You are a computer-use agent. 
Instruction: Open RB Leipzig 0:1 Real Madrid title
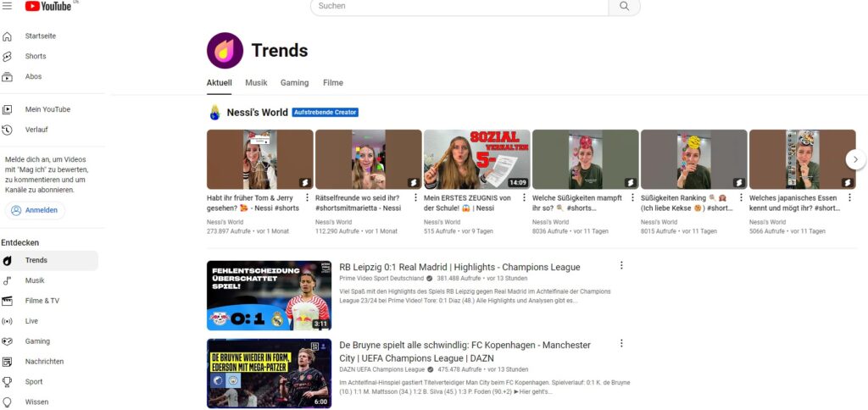(x=459, y=267)
